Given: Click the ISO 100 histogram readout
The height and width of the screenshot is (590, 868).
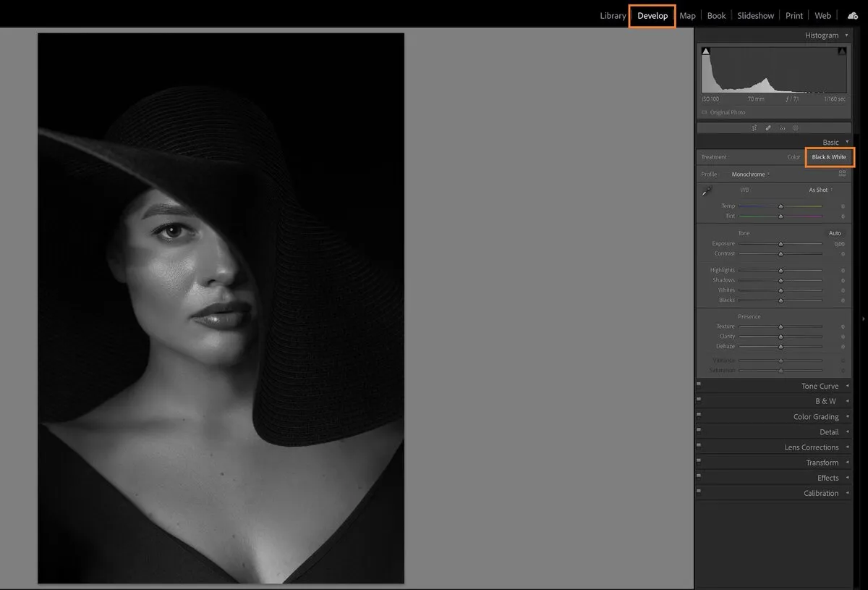Looking at the screenshot, I should pyautogui.click(x=710, y=99).
